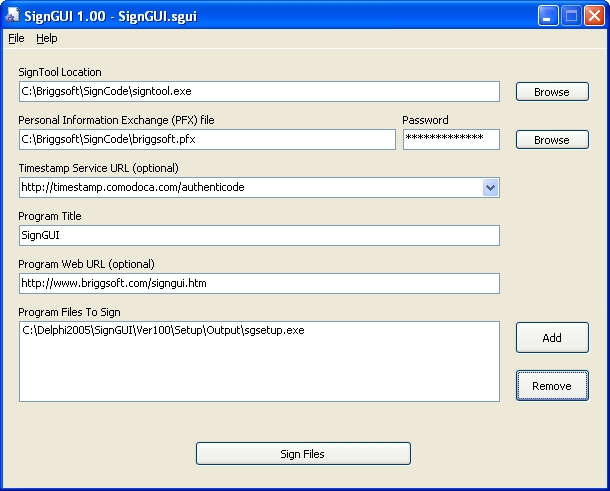This screenshot has width=610, height=491.
Task: Expand the Timestamp Service URL dropdown
Action: tap(491, 188)
